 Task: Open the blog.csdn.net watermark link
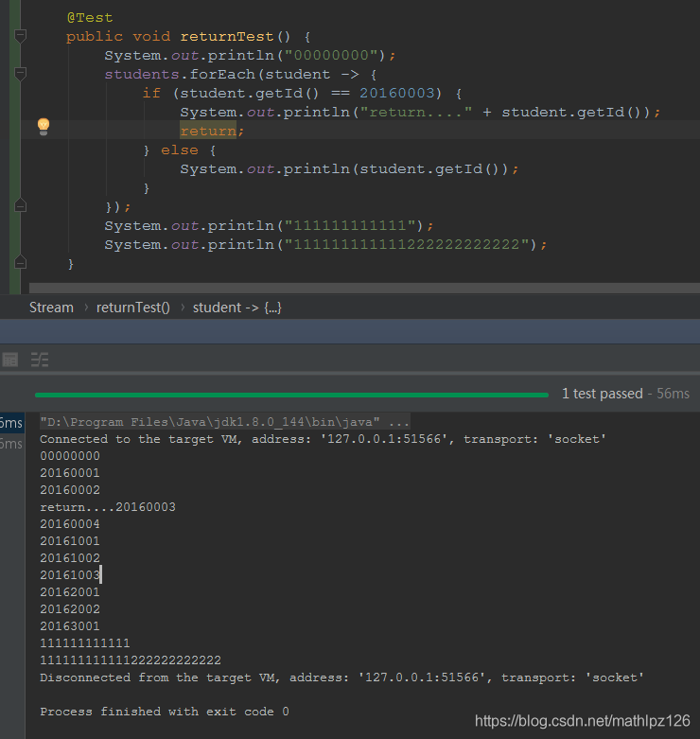click(583, 721)
